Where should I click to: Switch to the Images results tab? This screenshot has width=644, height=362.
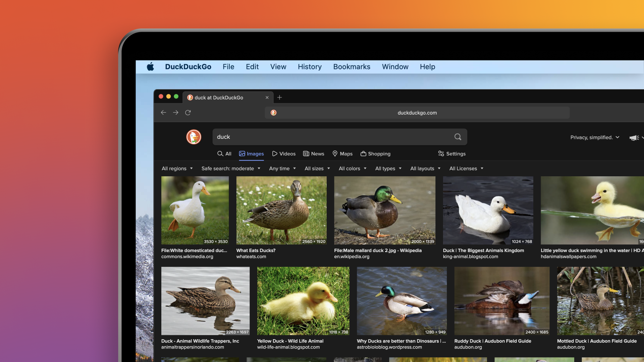coord(251,154)
